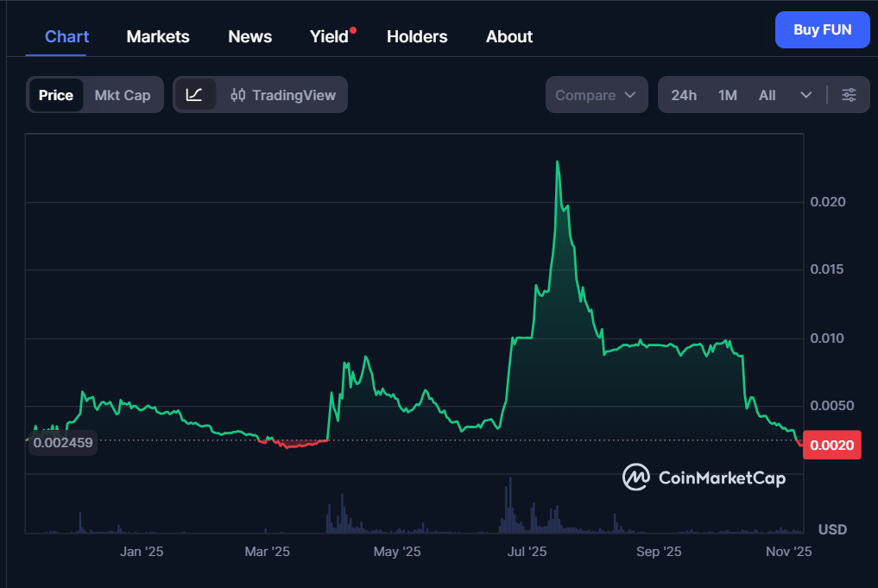Open the Markets tab

(158, 36)
